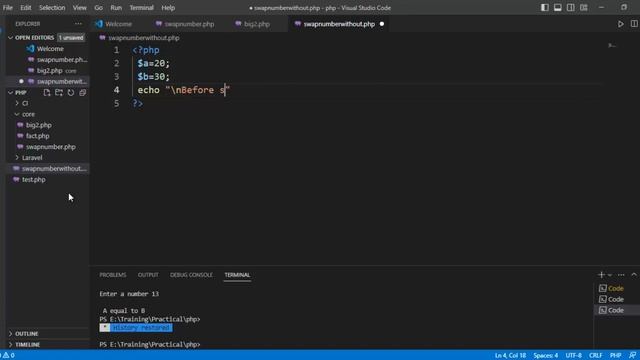The height and width of the screenshot is (360, 640).
Task: Expand Outline section
Action: point(27,334)
